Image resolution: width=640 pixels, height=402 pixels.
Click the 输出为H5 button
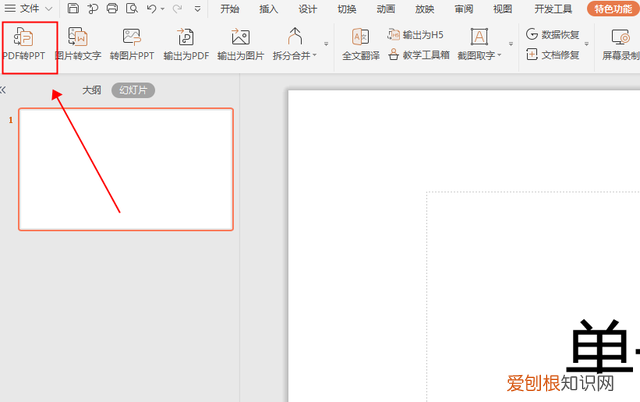point(416,35)
